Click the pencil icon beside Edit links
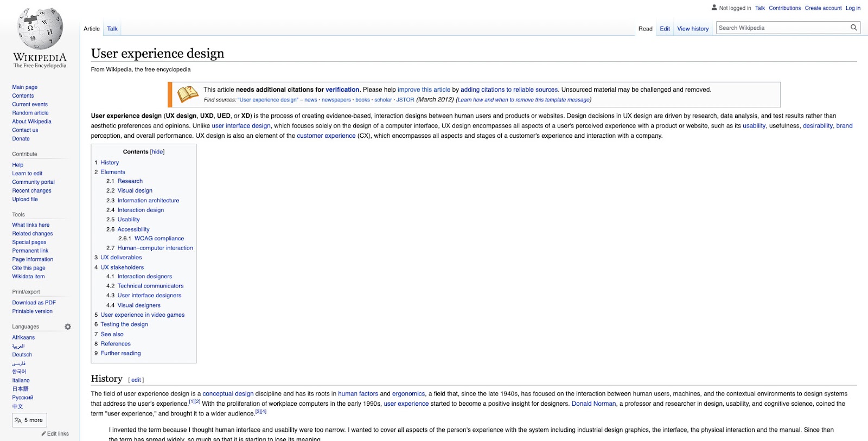Viewport: 868px width, 441px height. click(x=43, y=434)
